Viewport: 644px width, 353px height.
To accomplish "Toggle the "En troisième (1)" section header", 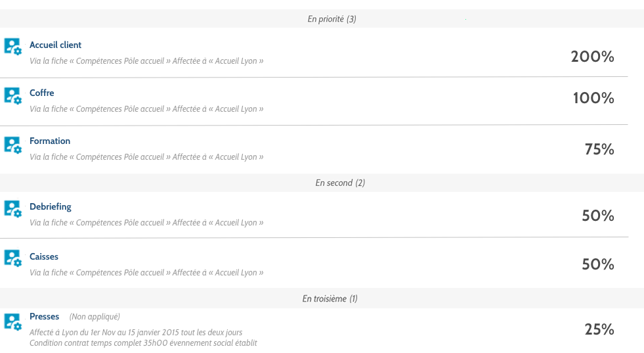I will coord(330,298).
